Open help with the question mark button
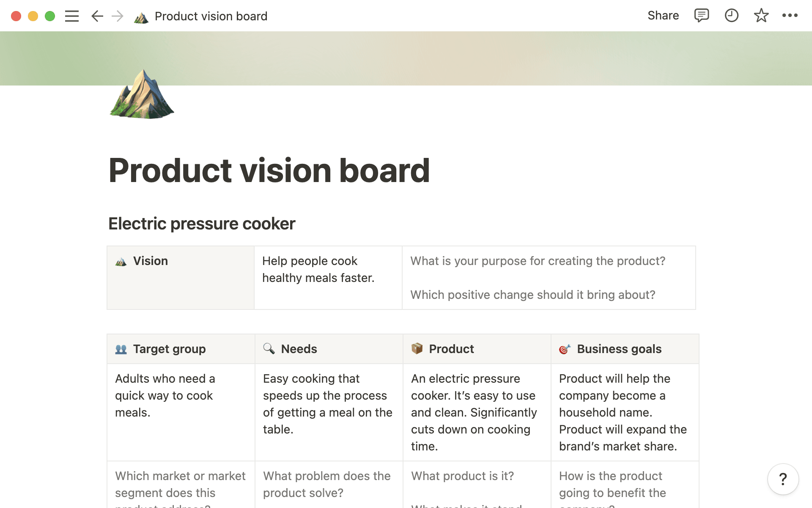 pyautogui.click(x=782, y=479)
